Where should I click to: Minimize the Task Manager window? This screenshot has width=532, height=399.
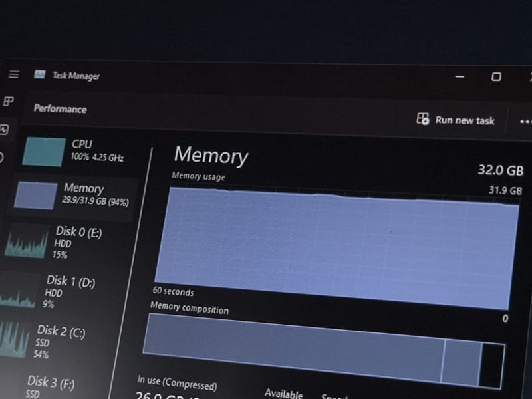click(x=460, y=76)
